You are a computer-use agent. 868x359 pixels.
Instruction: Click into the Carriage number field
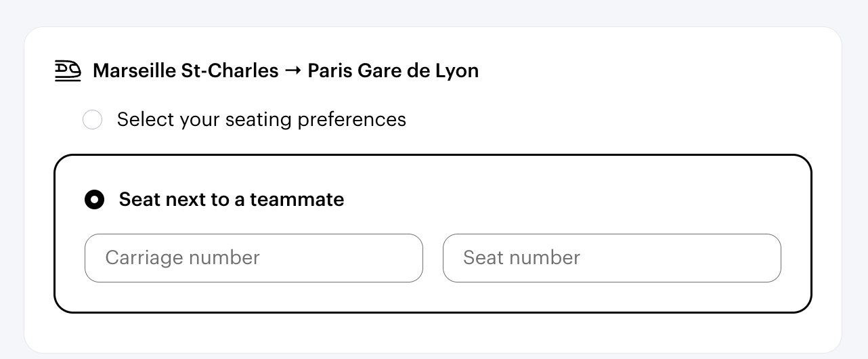(253, 258)
